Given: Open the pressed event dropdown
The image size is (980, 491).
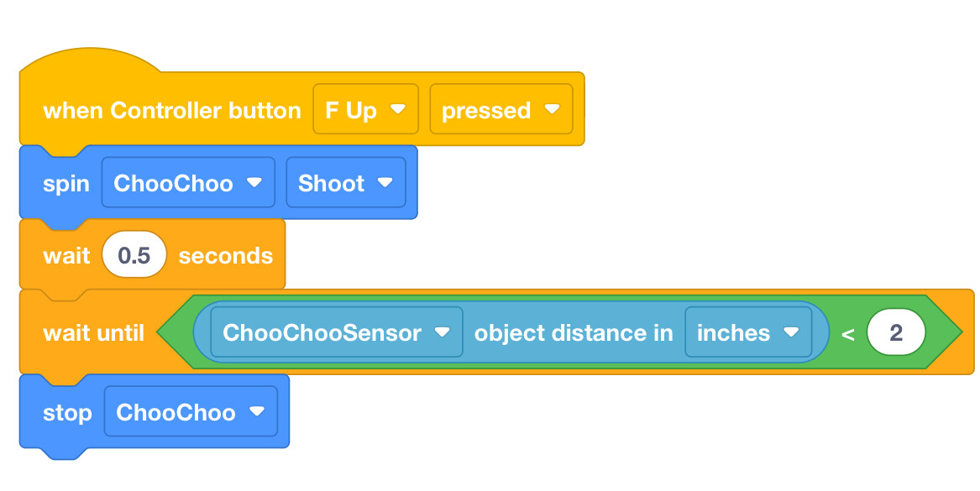Looking at the screenshot, I should click(x=501, y=109).
